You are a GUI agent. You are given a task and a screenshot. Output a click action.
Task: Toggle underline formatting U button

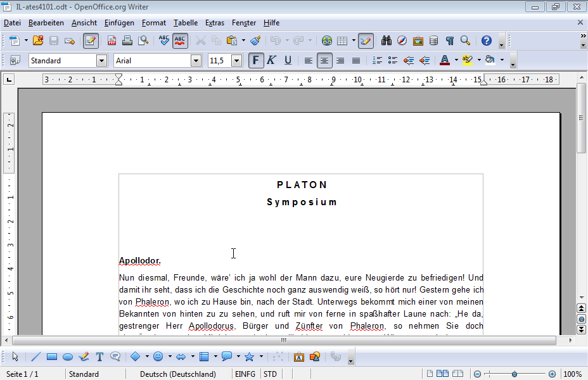pyautogui.click(x=288, y=60)
